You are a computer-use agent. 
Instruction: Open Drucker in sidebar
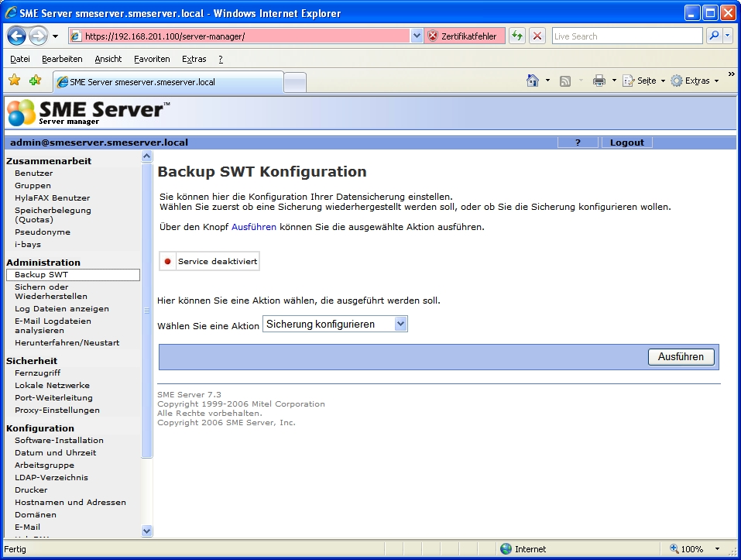(31, 490)
